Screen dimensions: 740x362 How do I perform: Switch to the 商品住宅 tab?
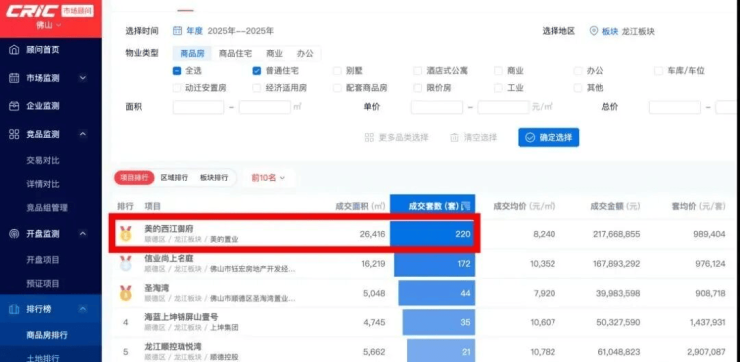tap(235, 53)
